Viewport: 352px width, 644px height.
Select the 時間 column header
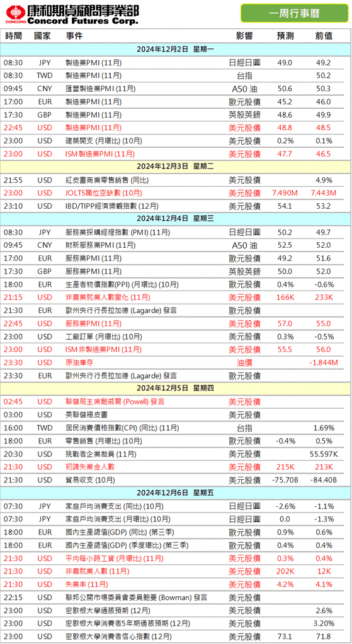14,36
